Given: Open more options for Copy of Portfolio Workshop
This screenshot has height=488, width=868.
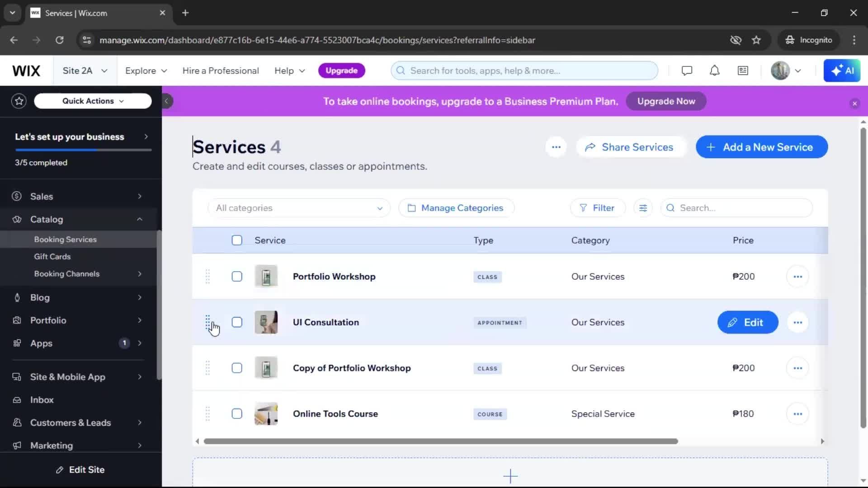Looking at the screenshot, I should pyautogui.click(x=797, y=368).
